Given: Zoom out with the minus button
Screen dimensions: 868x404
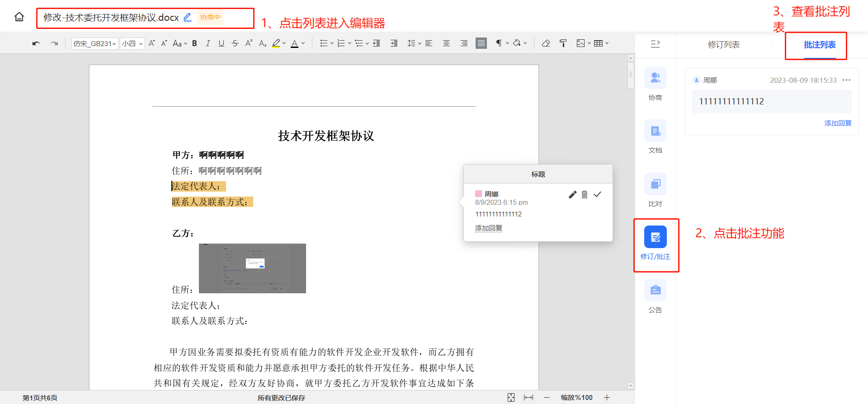Looking at the screenshot, I should coord(547,397).
